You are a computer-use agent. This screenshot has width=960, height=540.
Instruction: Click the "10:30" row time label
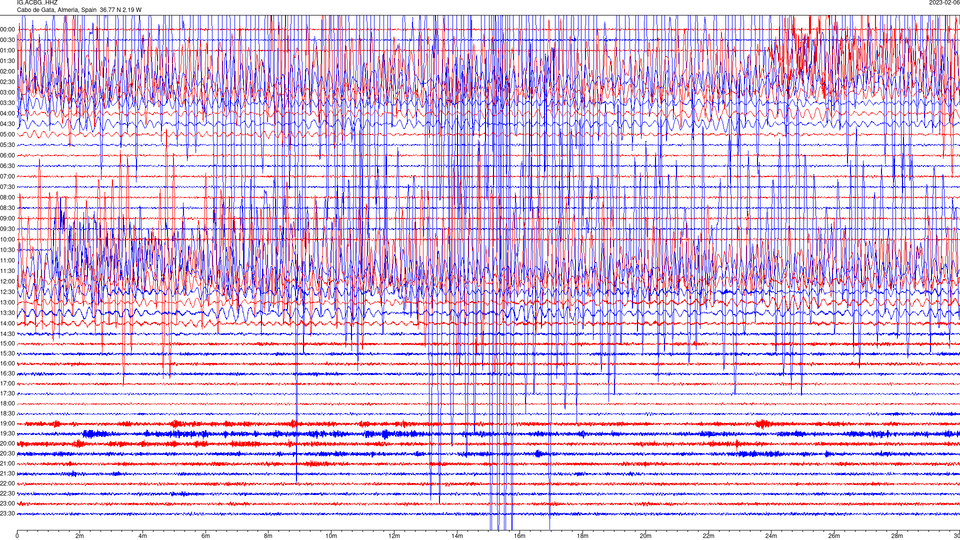click(7, 250)
